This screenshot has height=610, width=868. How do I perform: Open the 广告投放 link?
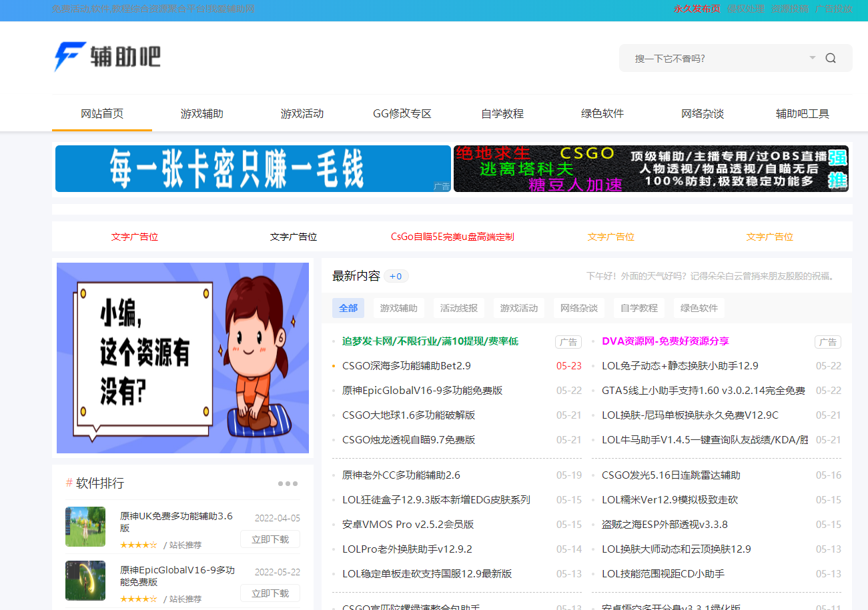(833, 9)
